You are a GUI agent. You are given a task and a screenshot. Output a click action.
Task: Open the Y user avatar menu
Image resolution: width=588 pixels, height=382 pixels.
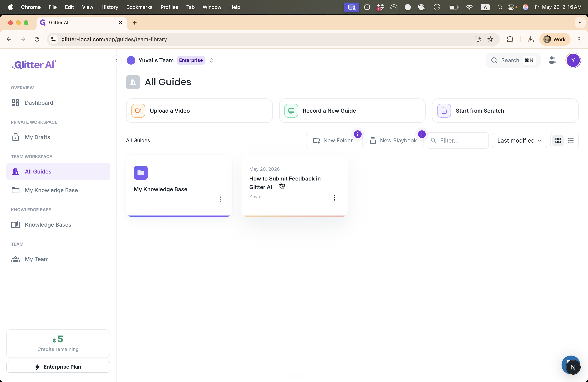(573, 60)
